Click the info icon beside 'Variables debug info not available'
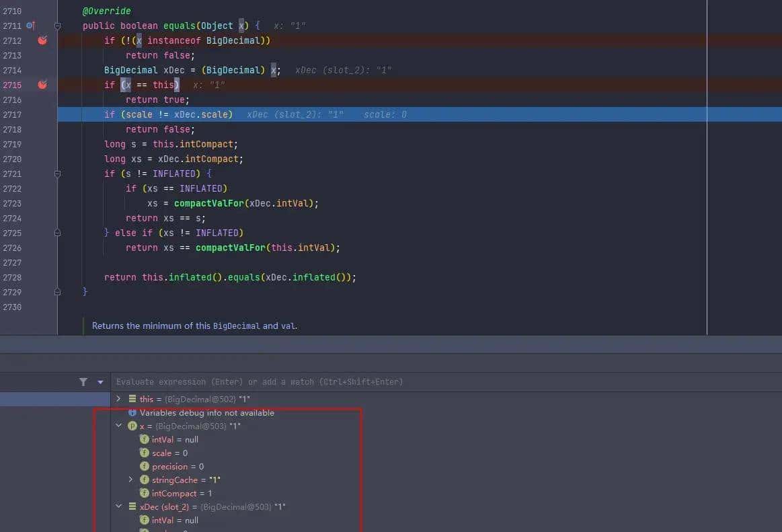Image resolution: width=782 pixels, height=532 pixels. coord(132,412)
